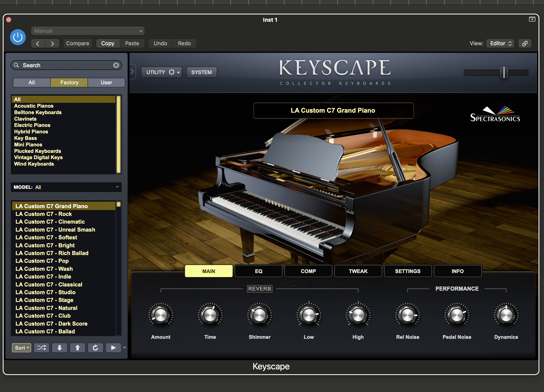Click the audition play button
Screen dimensions: 544x392
tap(113, 348)
